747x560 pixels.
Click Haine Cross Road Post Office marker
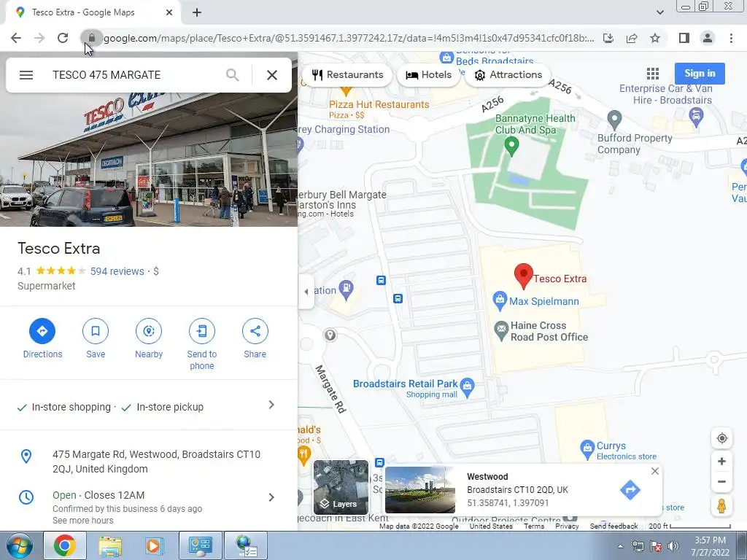(x=501, y=330)
